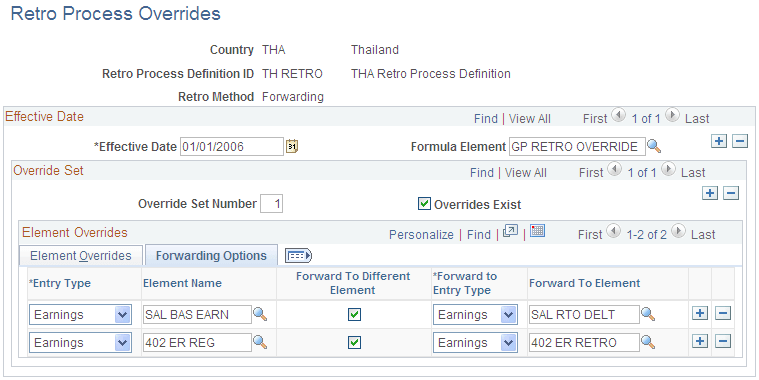Screen dimensions: 759x380
Task: Click the SAL BAS EARN element name field
Action: [197, 315]
